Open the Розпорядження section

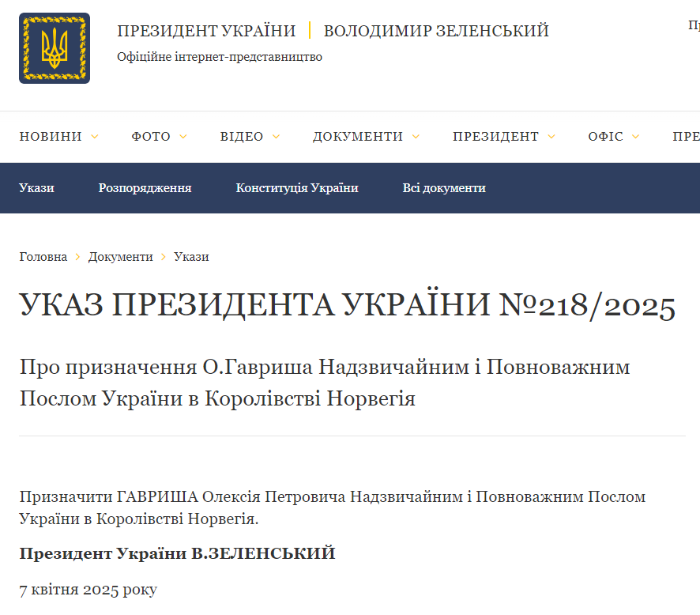[145, 188]
